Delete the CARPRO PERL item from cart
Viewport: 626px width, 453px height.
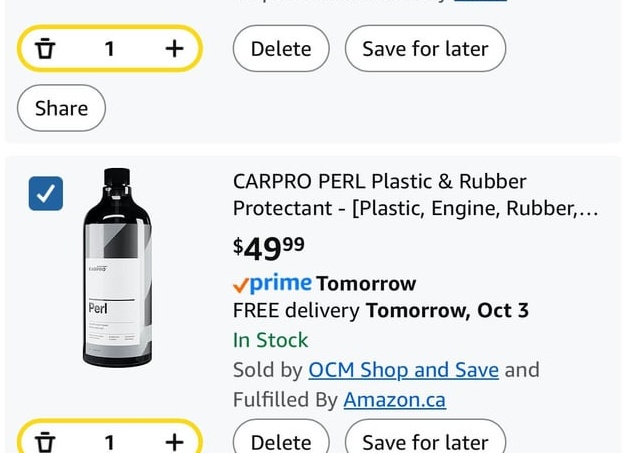(x=281, y=439)
